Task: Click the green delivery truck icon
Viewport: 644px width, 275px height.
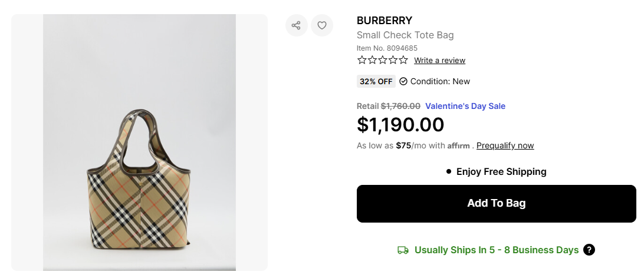Action: (x=403, y=250)
